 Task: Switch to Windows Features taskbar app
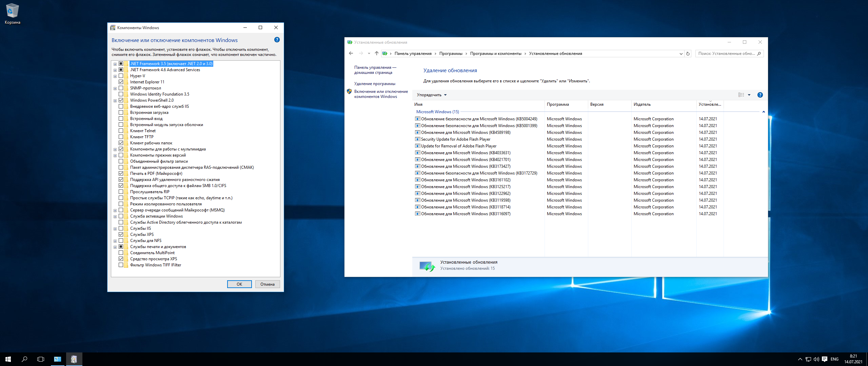pos(74,359)
